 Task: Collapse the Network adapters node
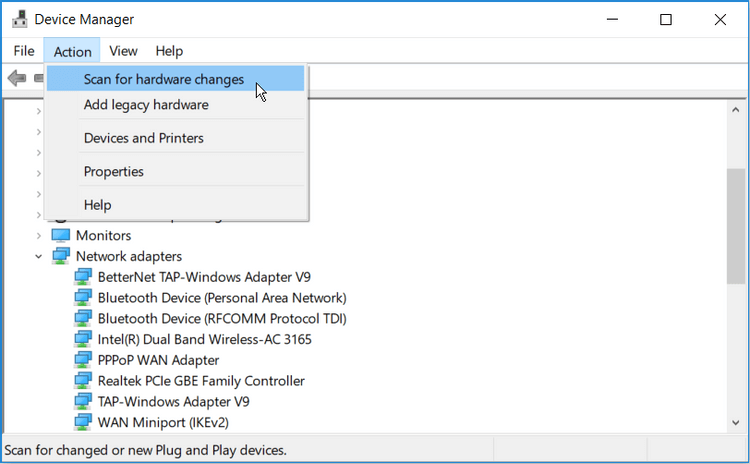tap(39, 256)
